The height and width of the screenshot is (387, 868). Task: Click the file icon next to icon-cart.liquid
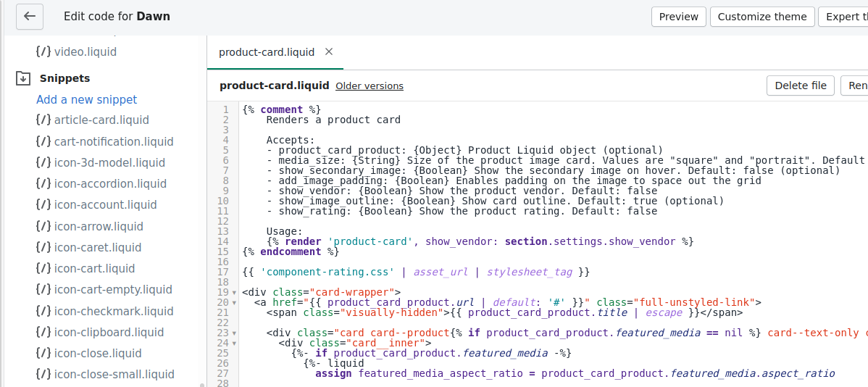43,269
